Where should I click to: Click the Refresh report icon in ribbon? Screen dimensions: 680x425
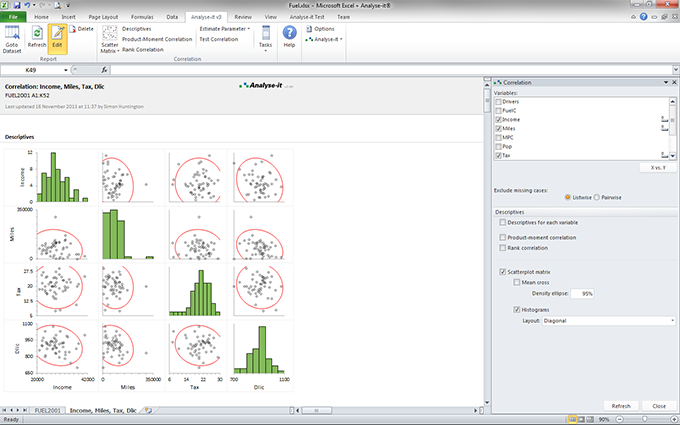pos(37,33)
